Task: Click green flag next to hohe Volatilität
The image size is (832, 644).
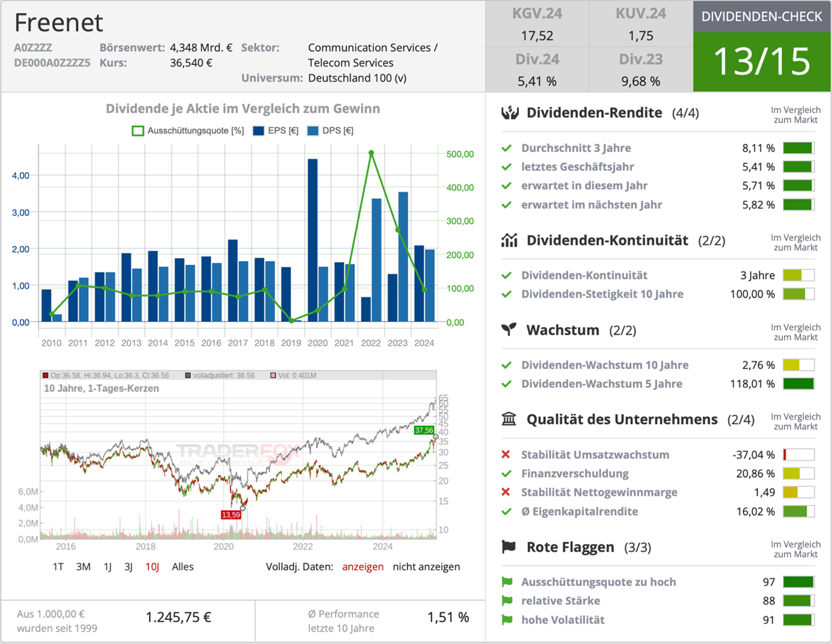Action: [x=507, y=620]
